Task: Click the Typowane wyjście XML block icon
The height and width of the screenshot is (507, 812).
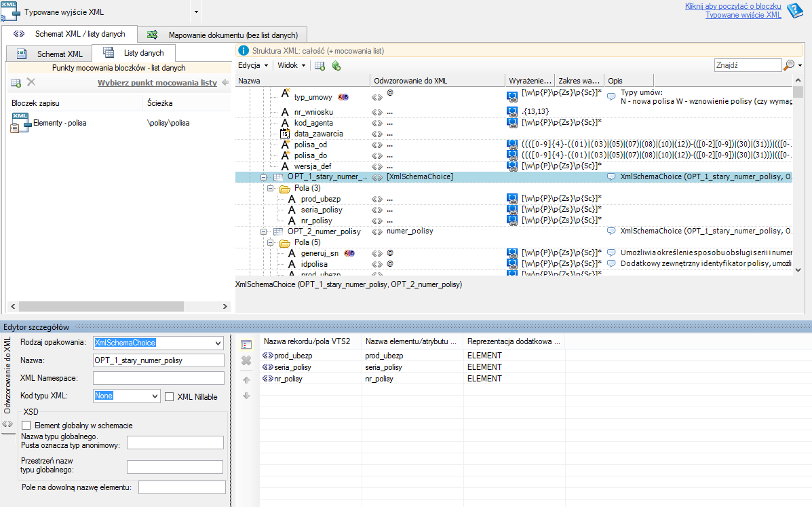Action: [x=10, y=11]
